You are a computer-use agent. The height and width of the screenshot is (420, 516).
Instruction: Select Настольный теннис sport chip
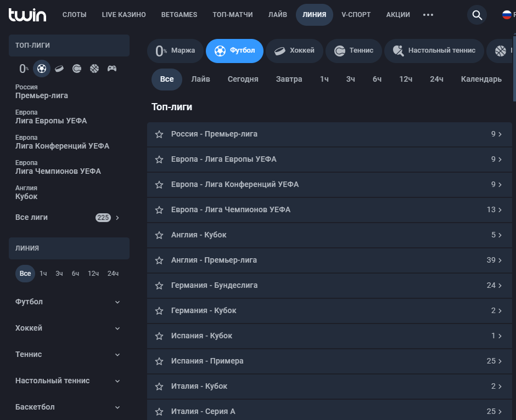[434, 51]
